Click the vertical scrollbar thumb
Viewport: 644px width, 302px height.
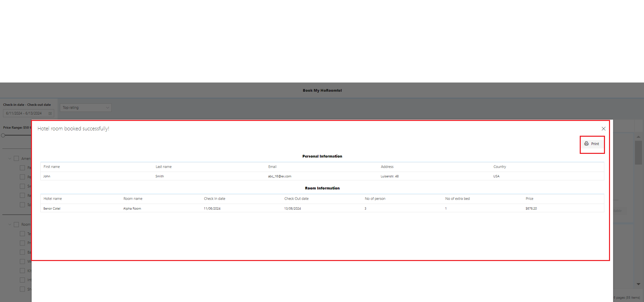tap(638, 153)
